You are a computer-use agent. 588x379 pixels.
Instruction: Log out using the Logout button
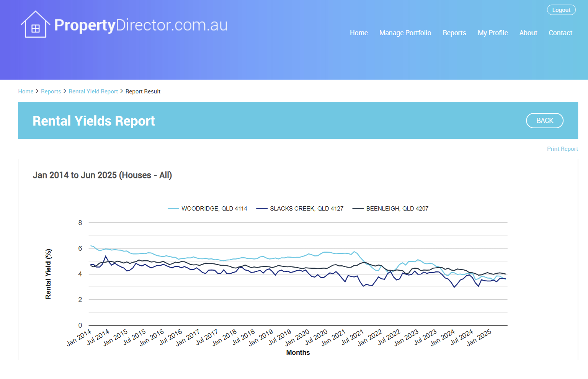coord(561,10)
